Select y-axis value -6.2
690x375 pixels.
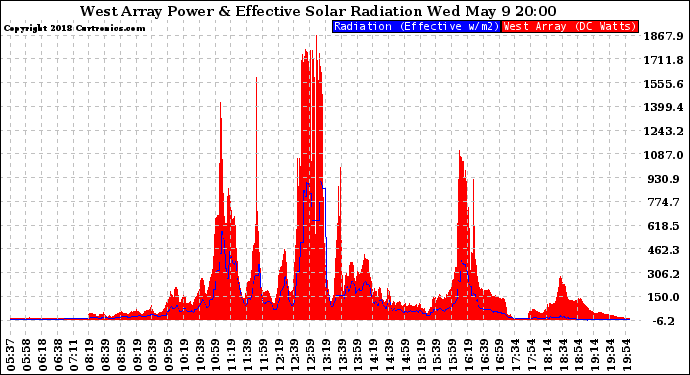(x=664, y=321)
